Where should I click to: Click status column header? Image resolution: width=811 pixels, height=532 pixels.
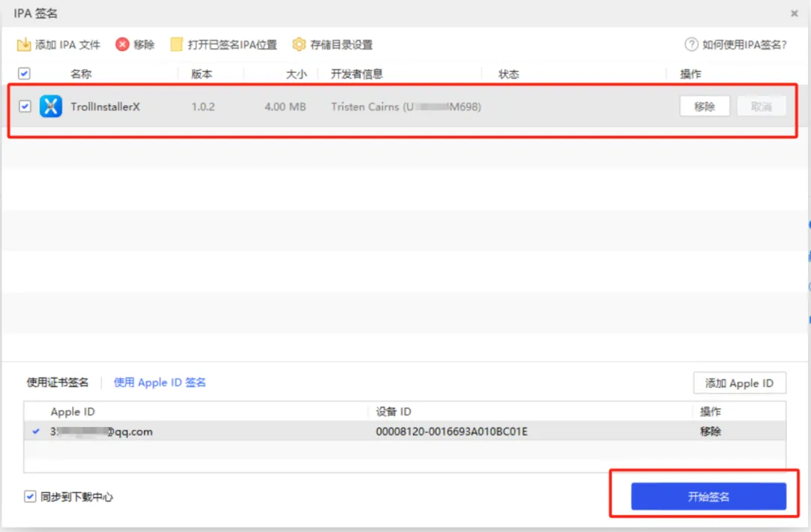tap(508, 74)
